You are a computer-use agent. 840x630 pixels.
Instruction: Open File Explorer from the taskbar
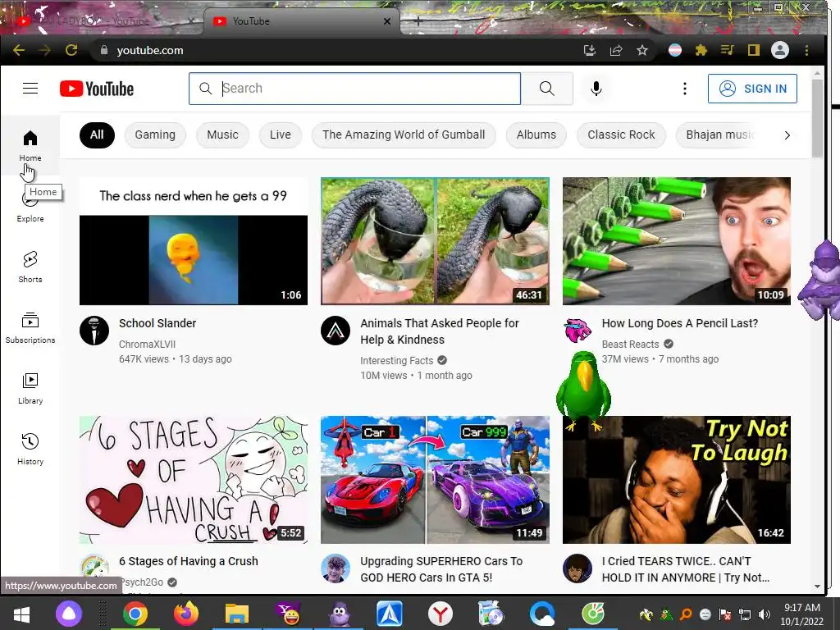(x=237, y=614)
